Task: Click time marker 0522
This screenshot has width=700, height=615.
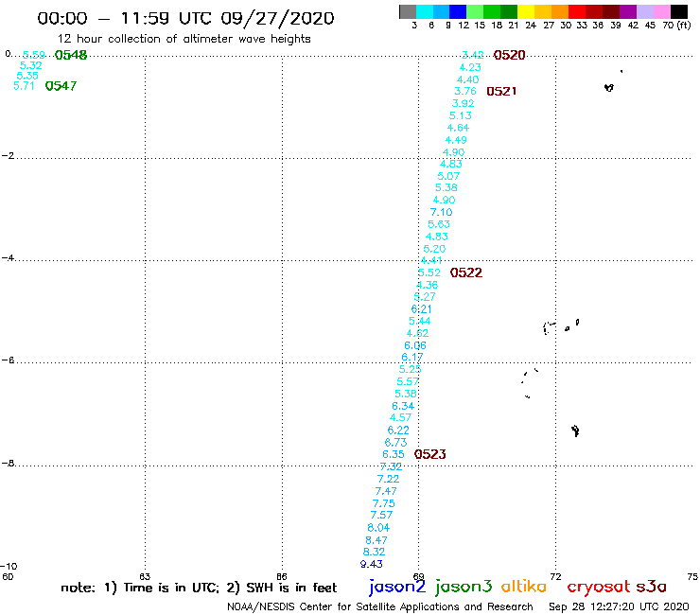Action: 466,272
